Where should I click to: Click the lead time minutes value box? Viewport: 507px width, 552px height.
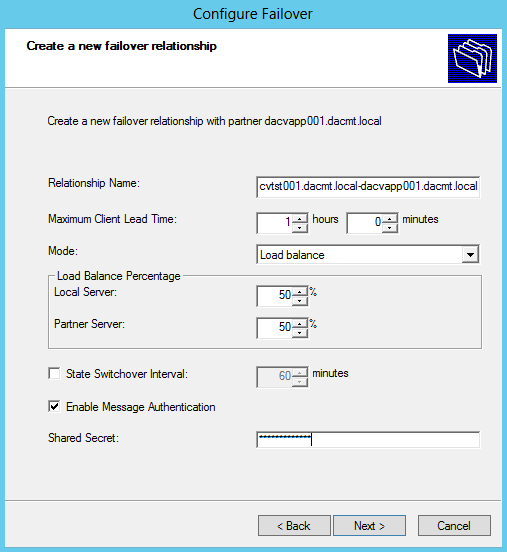click(365, 223)
